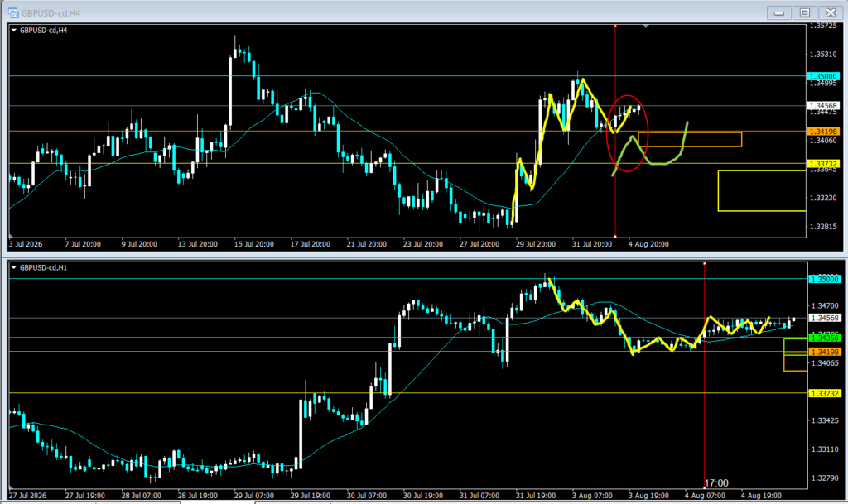Click the 4 Aug 19:00 label on time axis
Screen dimensions: 848x504
(x=761, y=496)
